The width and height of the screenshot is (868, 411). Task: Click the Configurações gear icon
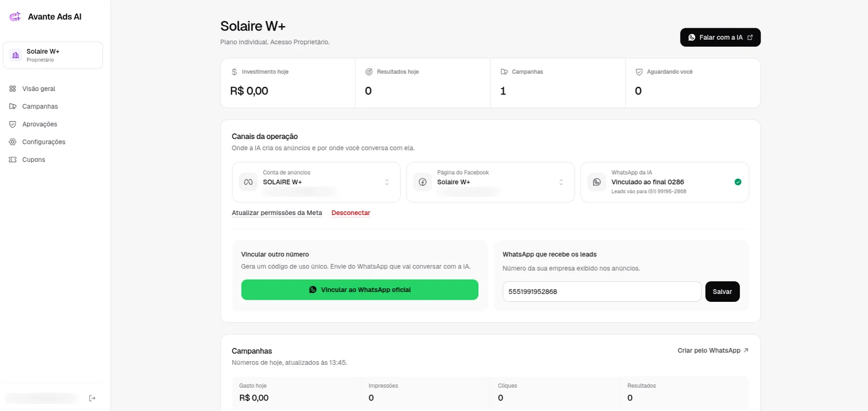pos(12,142)
